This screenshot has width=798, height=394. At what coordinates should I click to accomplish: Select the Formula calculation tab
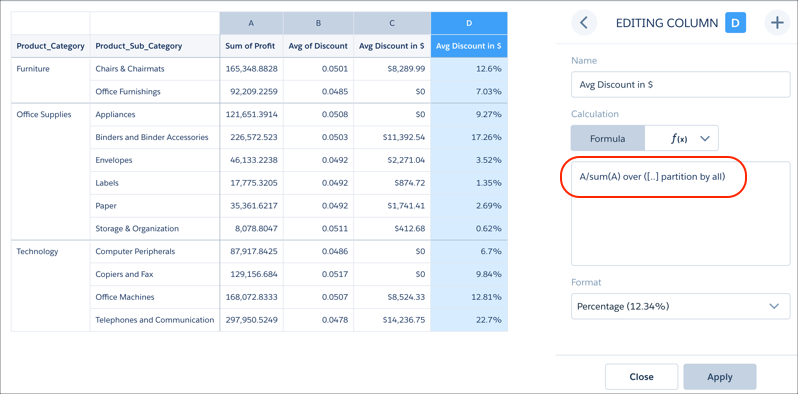pyautogui.click(x=608, y=138)
